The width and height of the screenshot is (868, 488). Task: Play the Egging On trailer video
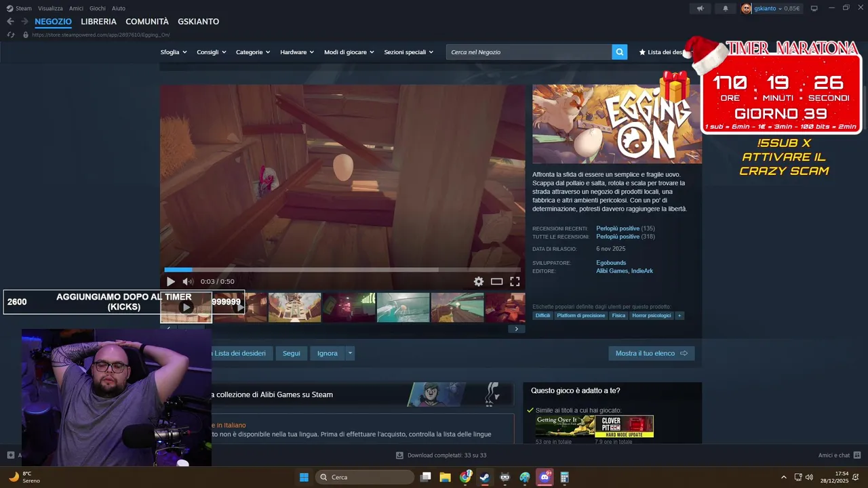[171, 281]
